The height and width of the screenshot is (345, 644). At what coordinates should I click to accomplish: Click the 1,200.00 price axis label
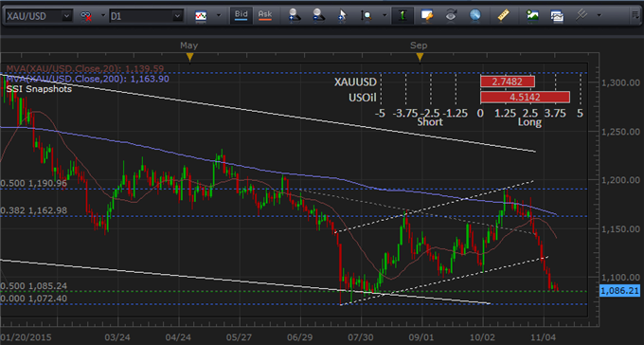pyautogui.click(x=620, y=180)
